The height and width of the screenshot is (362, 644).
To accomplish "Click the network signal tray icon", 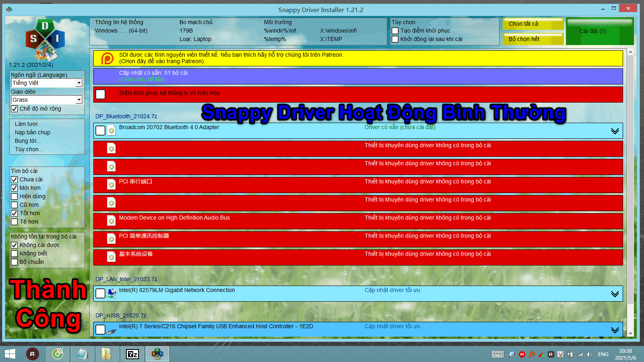I will [x=580, y=354].
